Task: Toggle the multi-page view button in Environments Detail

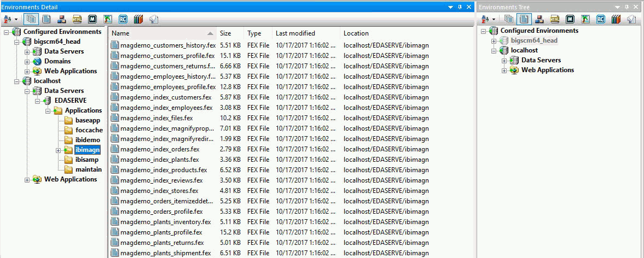Action: (x=31, y=19)
